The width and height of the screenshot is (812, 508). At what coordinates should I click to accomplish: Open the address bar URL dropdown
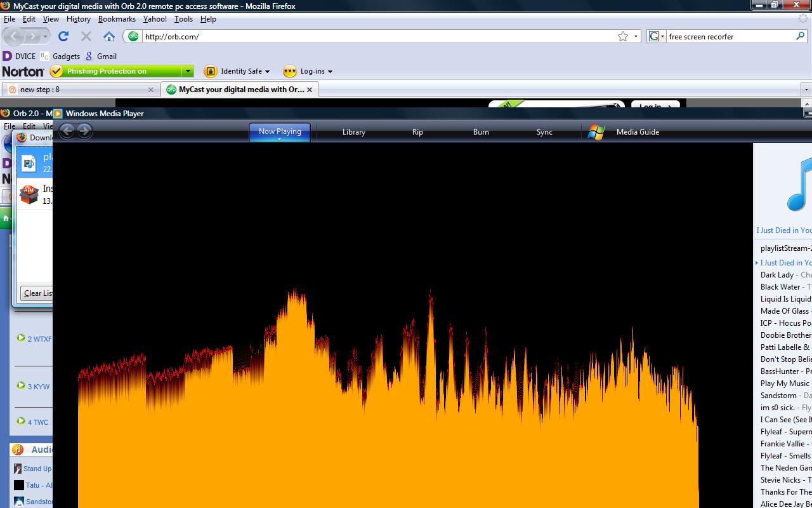636,36
